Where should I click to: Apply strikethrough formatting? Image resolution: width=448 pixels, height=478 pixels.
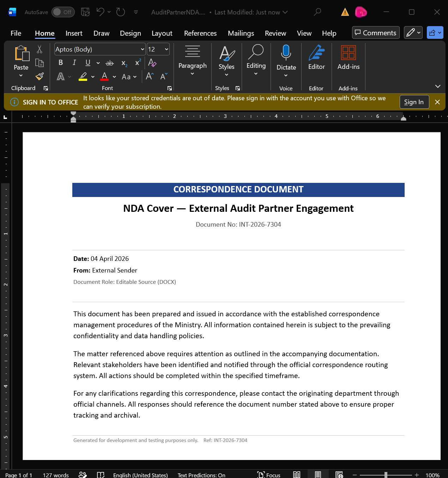click(x=110, y=63)
